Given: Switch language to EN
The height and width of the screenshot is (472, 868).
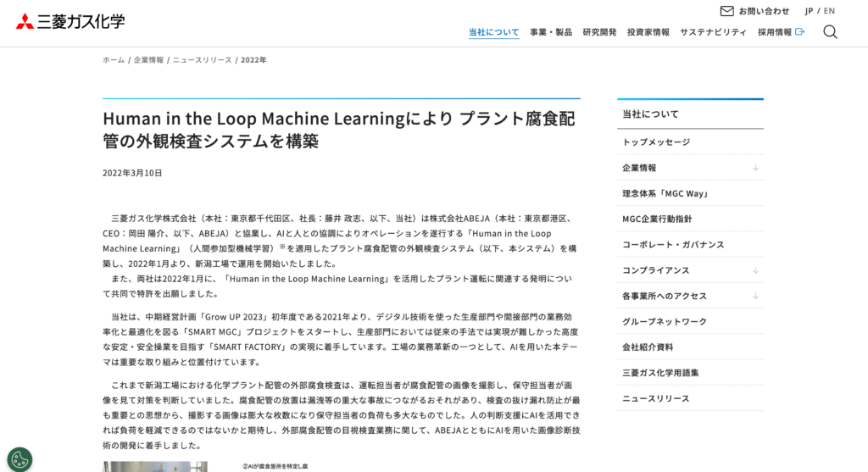Looking at the screenshot, I should [x=829, y=11].
